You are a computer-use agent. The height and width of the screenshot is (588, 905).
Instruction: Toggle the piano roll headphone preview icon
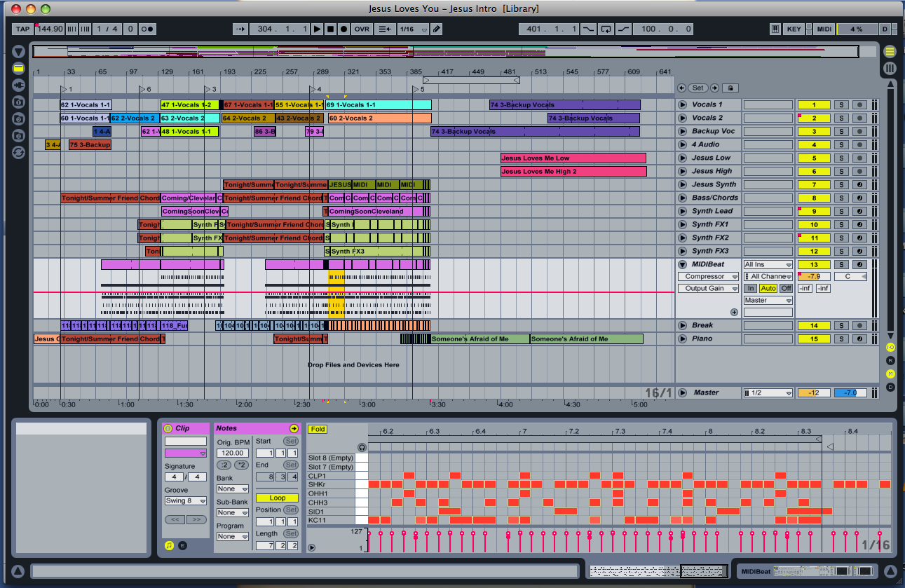click(362, 446)
